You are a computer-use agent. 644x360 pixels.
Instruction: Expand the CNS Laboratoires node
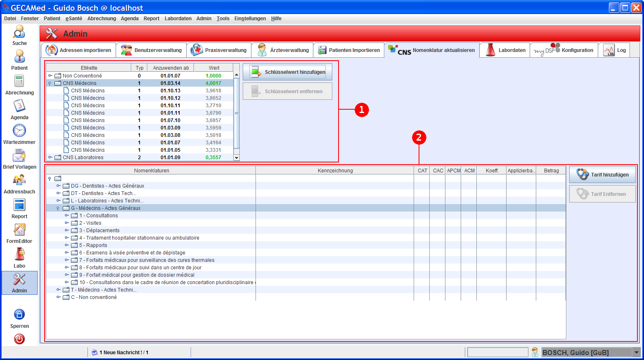tap(50, 158)
